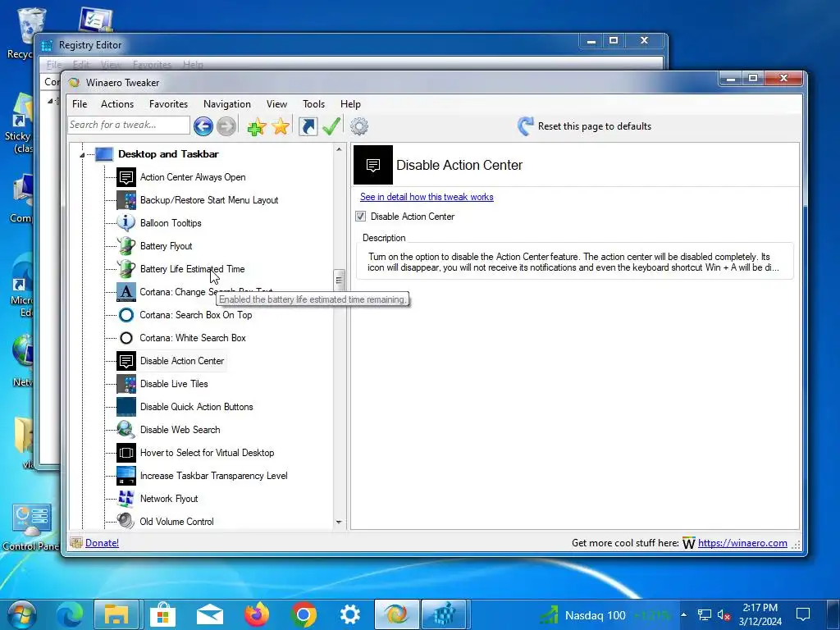
Task: Select Cortana: White Search Box tree item
Action: (193, 338)
